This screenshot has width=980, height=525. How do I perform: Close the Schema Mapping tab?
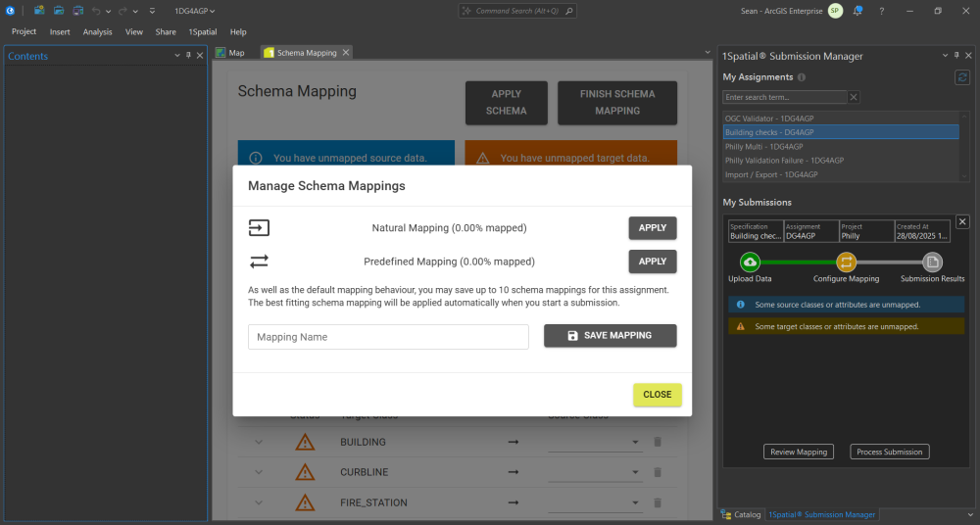345,53
